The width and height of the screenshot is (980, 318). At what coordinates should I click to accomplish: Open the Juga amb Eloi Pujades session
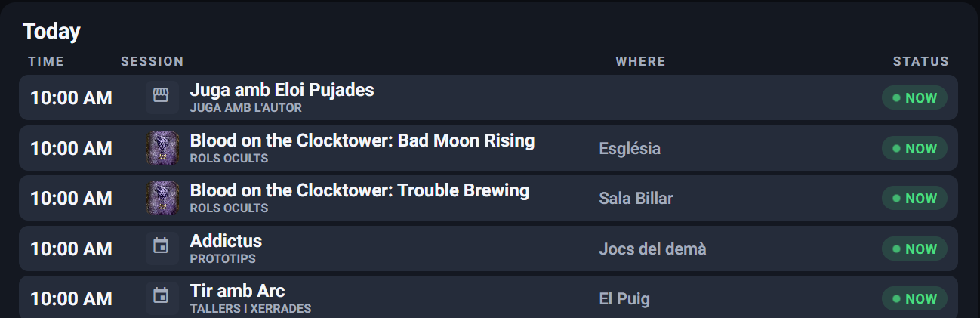pyautogui.click(x=282, y=90)
